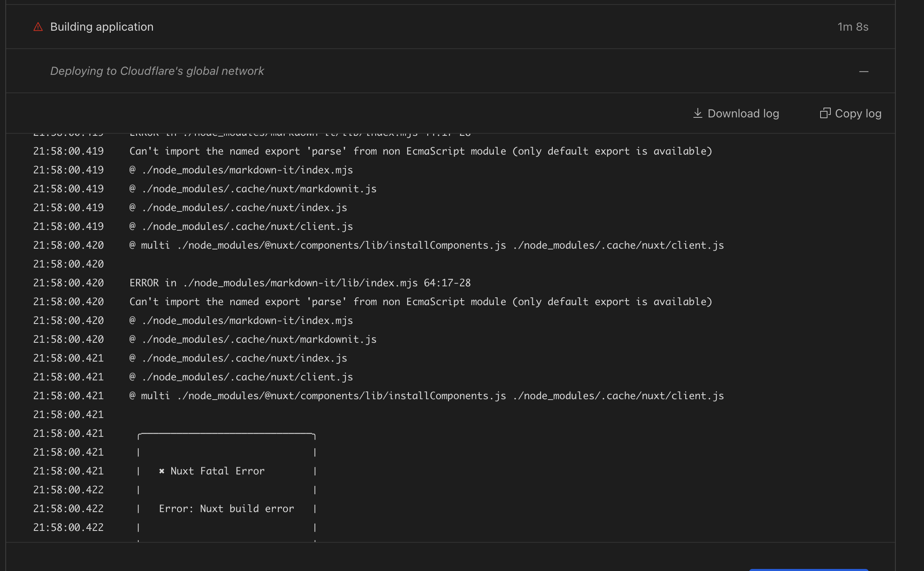
Task: Click the Error: Nuxt build error text
Action: coord(226,509)
